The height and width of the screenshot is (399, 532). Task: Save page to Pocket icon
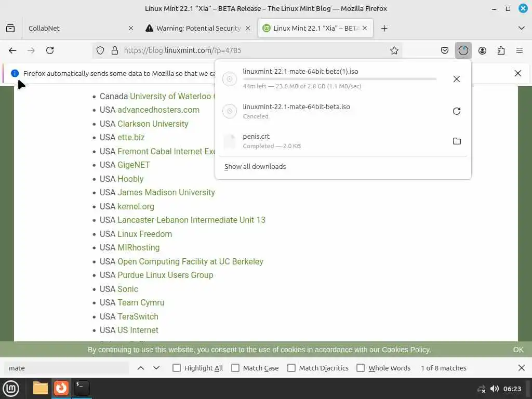445,50
